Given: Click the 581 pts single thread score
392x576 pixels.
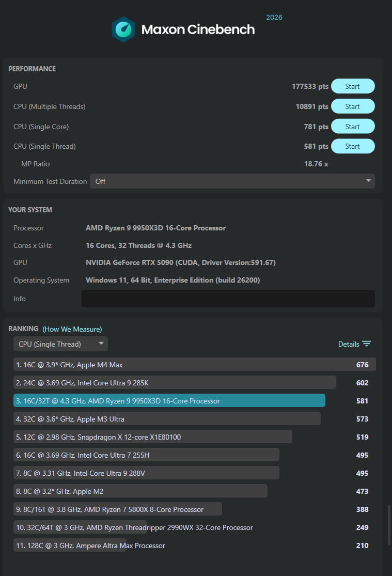Looking at the screenshot, I should click(316, 146).
